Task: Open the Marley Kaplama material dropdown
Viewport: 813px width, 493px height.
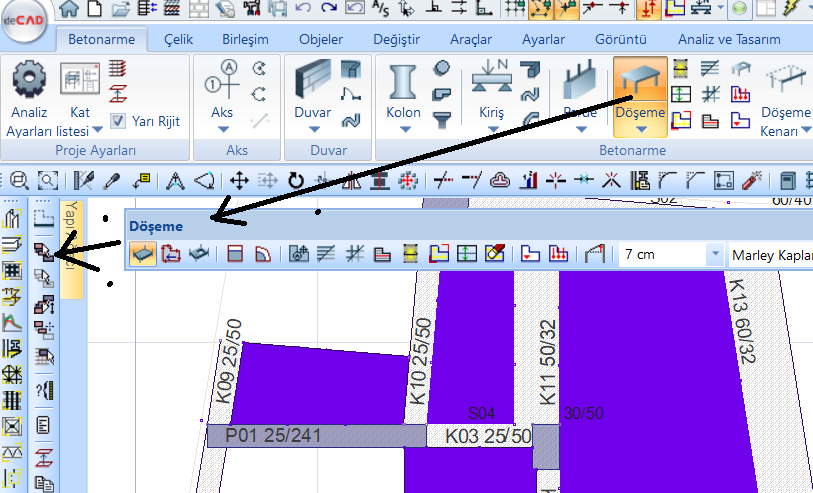Action: pos(770,255)
